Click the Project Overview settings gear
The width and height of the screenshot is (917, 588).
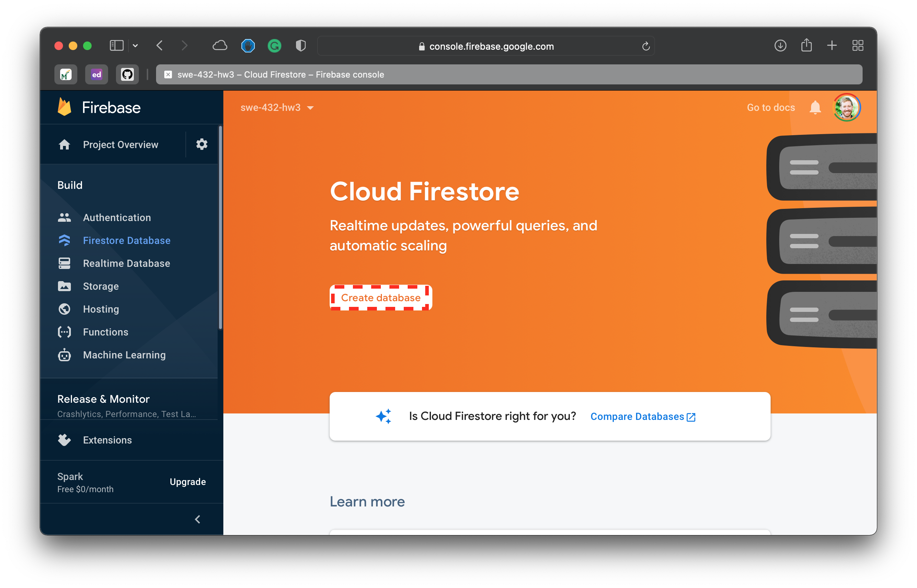[202, 144]
